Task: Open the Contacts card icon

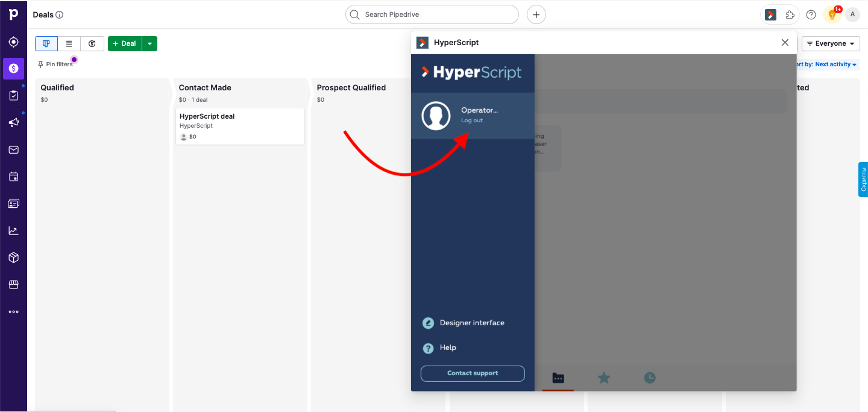Action: tap(13, 204)
